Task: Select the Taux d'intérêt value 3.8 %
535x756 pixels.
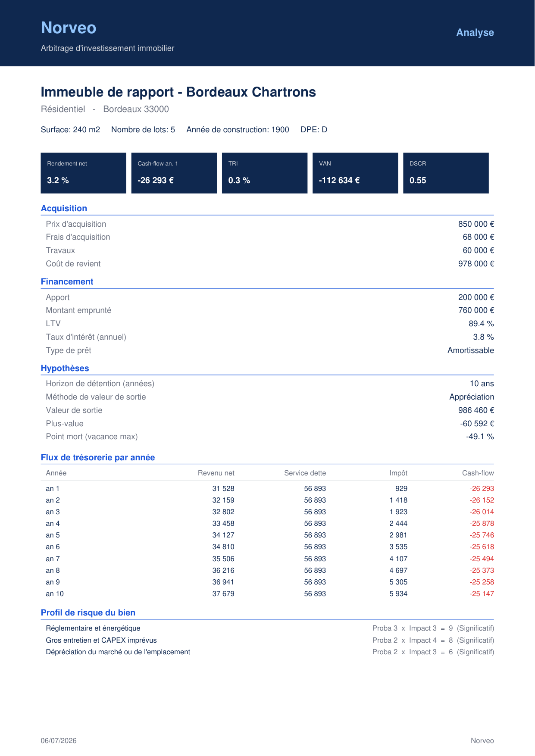Action: point(483,337)
